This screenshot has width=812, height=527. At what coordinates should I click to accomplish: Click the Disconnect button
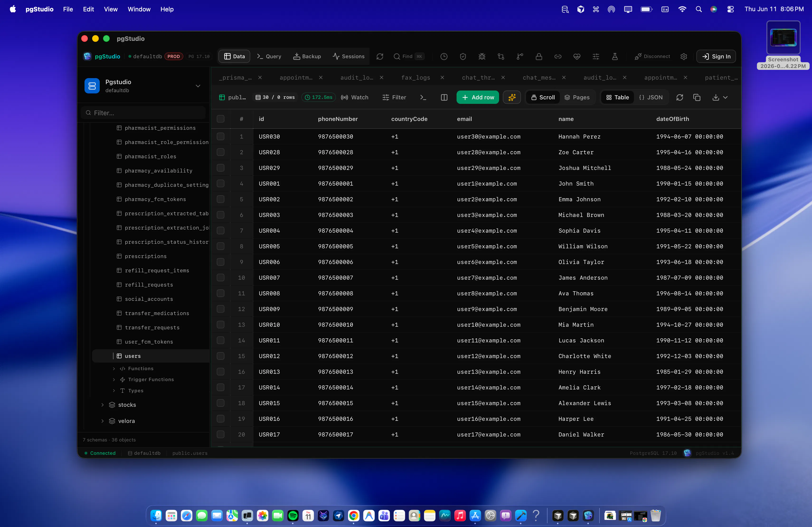pos(652,56)
